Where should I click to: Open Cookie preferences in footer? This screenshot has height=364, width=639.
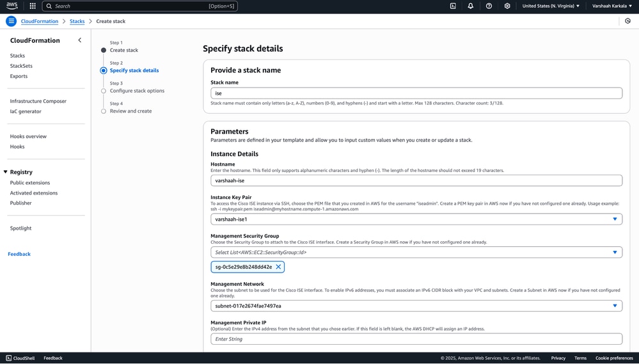click(x=614, y=358)
